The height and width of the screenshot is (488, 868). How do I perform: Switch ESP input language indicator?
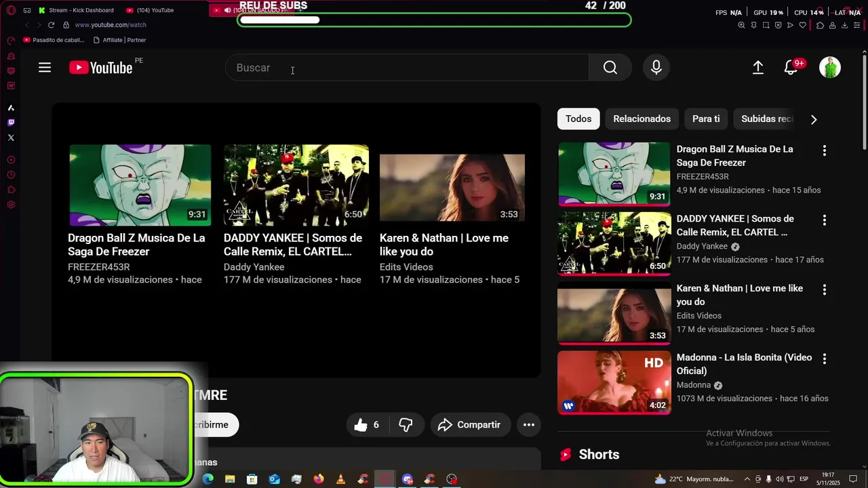click(x=804, y=479)
